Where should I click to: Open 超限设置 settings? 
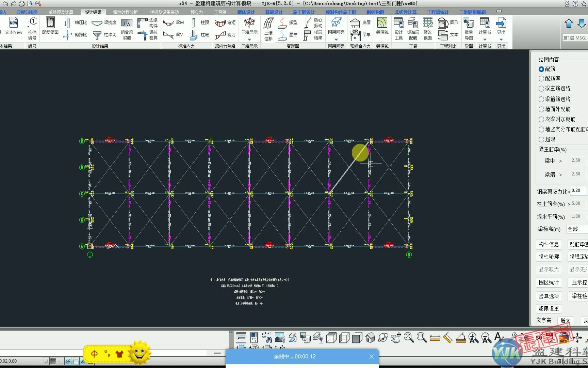click(x=549, y=309)
